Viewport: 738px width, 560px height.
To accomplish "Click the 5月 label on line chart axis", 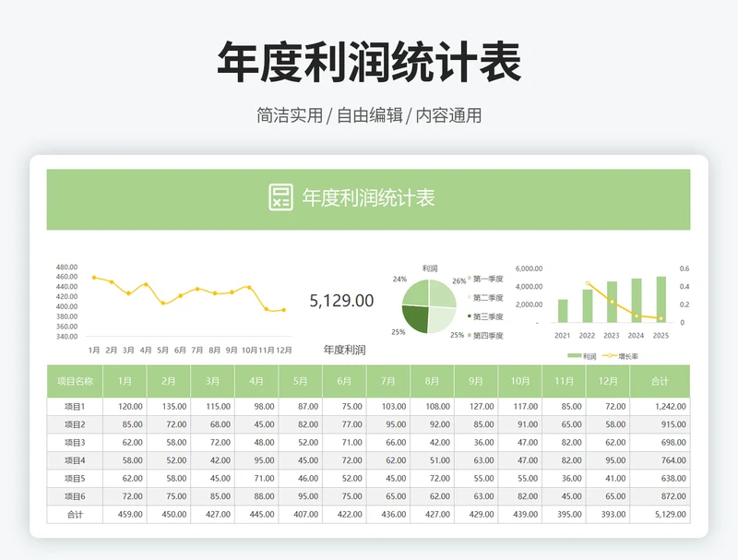I will point(163,351).
